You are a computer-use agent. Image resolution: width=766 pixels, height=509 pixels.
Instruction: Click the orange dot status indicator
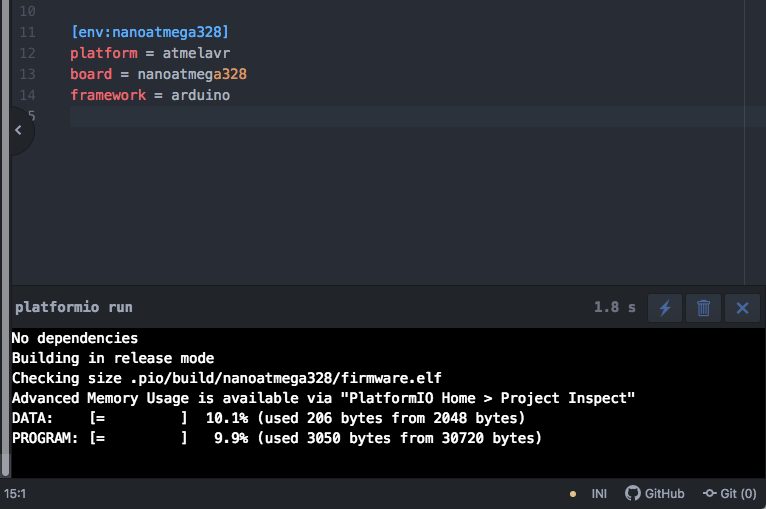coord(573,494)
